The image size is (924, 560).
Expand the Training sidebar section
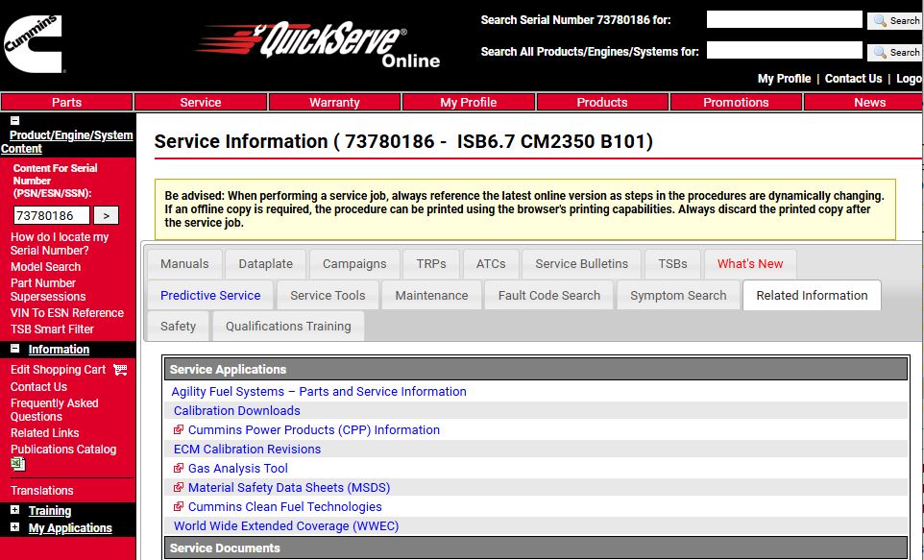tap(14, 511)
